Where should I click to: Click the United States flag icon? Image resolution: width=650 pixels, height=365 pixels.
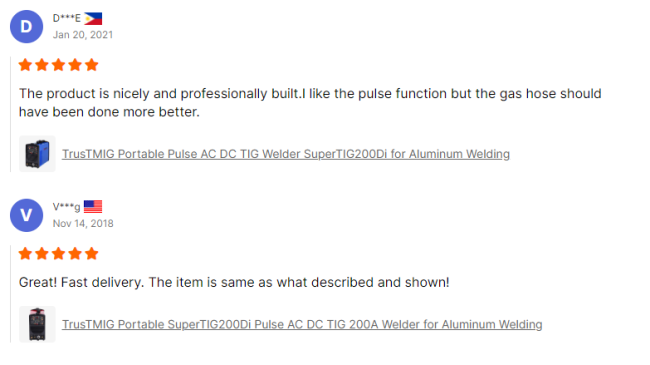(x=93, y=207)
